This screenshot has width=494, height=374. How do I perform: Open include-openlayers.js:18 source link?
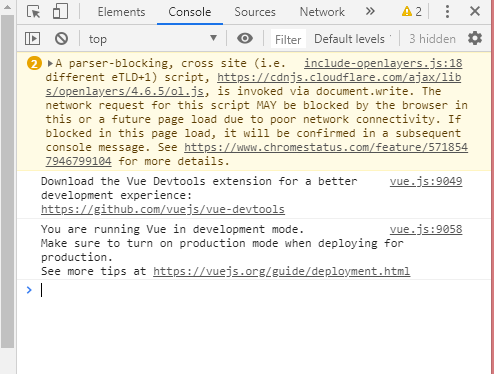click(x=383, y=63)
